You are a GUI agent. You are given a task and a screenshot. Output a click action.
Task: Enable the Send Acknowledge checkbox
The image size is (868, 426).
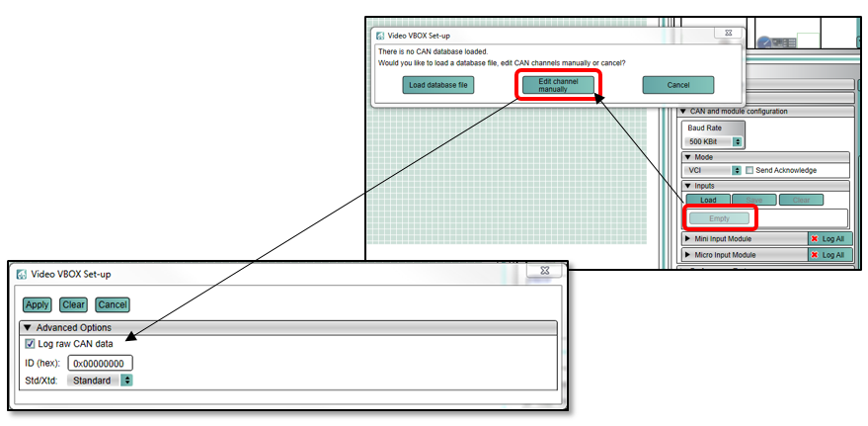750,171
